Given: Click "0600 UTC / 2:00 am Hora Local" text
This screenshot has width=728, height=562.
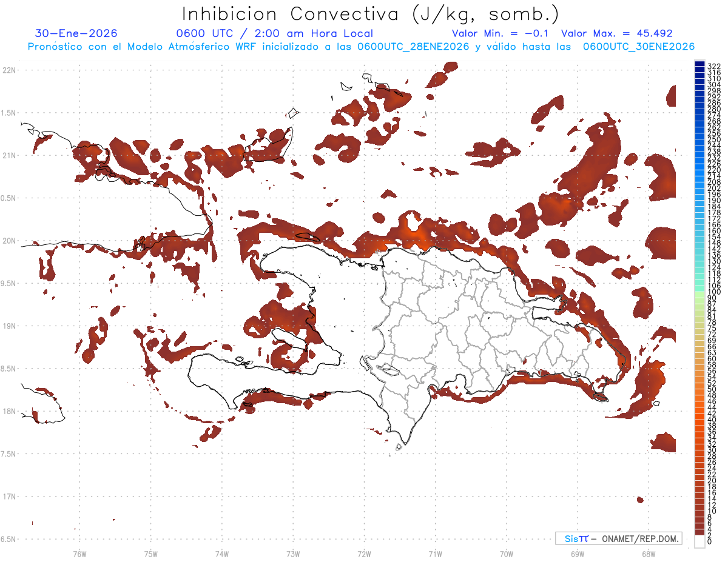Looking at the screenshot, I should tap(274, 33).
